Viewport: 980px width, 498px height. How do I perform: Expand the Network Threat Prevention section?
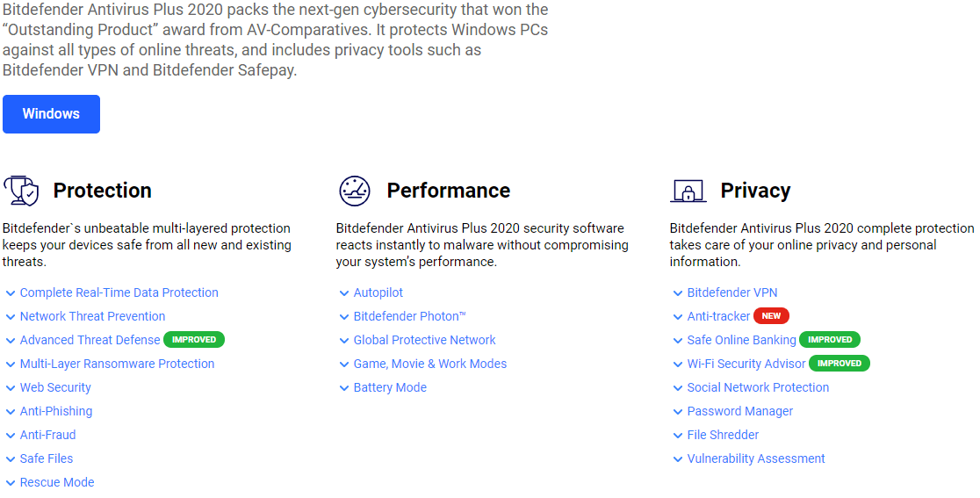(92, 316)
